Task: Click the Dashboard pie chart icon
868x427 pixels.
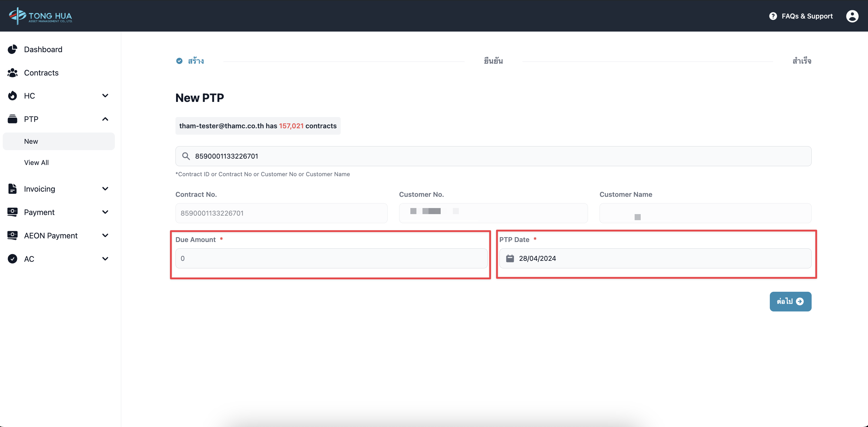Action: click(12, 49)
